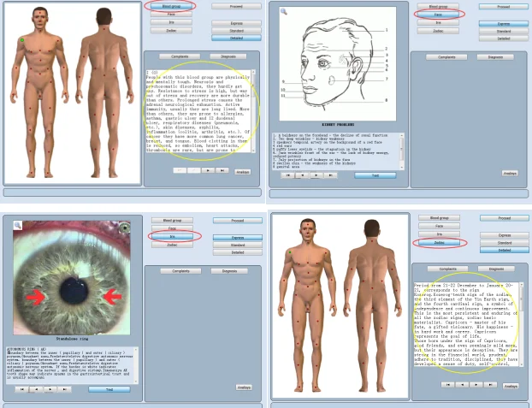The width and height of the screenshot is (532, 408).
Task: Click the green marker on the iris photo corner
Action: coord(124,228)
